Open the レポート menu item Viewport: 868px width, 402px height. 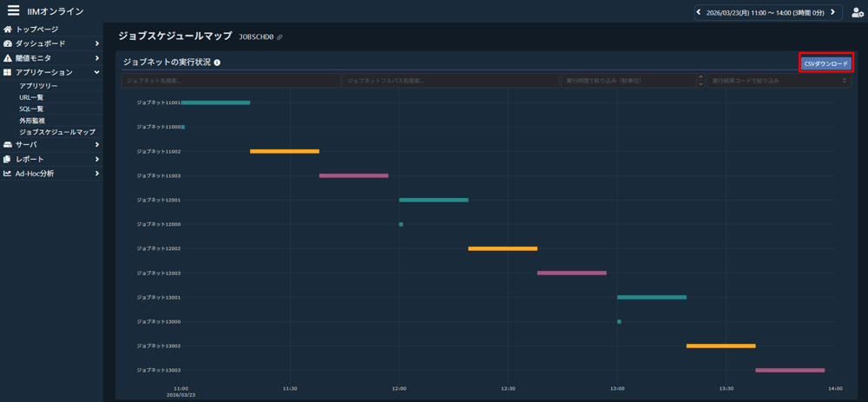(x=30, y=160)
